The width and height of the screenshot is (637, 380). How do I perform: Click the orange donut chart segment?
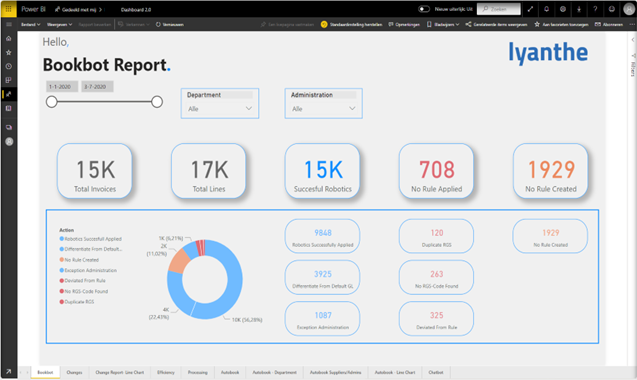[178, 262]
